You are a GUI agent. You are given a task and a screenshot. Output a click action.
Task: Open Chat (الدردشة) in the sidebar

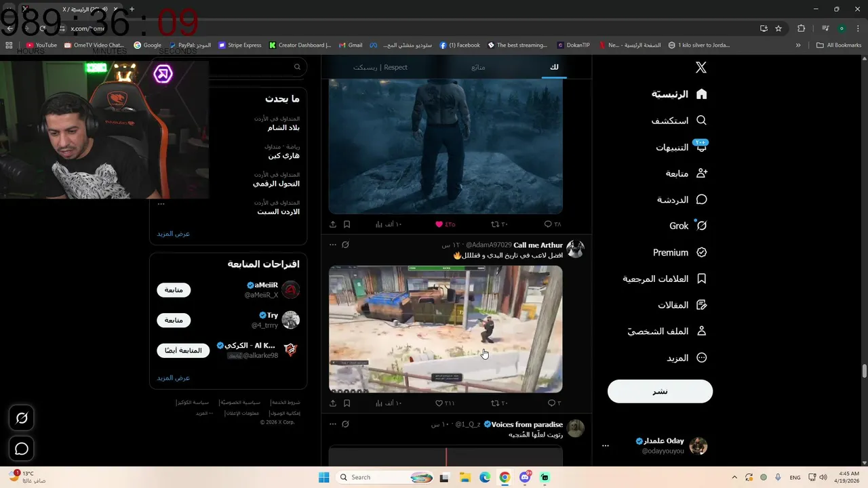point(682,200)
